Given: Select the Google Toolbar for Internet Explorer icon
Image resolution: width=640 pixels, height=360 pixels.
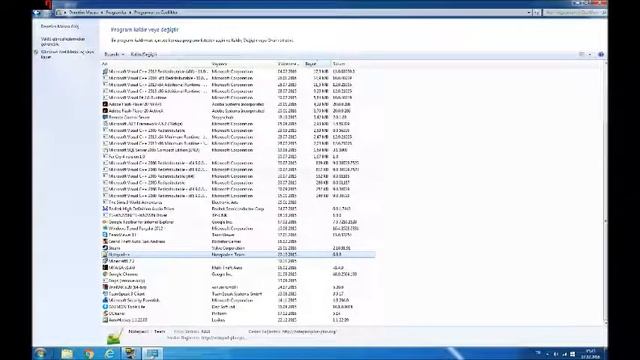Looking at the screenshot, I should (x=105, y=222).
